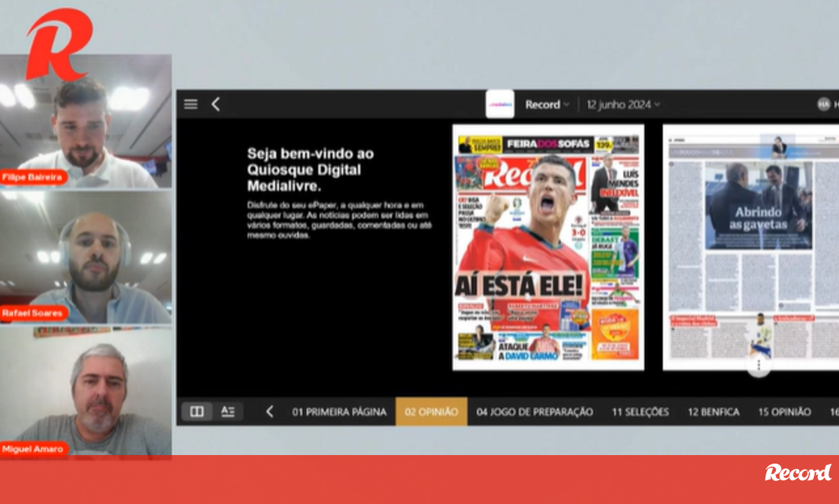Click the Medialivre logo in the header
The width and height of the screenshot is (839, 504).
[499, 104]
